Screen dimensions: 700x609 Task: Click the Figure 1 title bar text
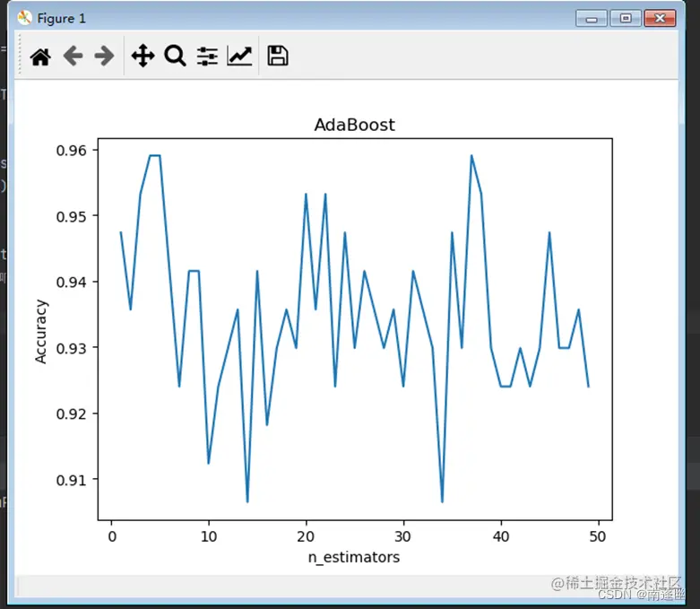point(61,18)
